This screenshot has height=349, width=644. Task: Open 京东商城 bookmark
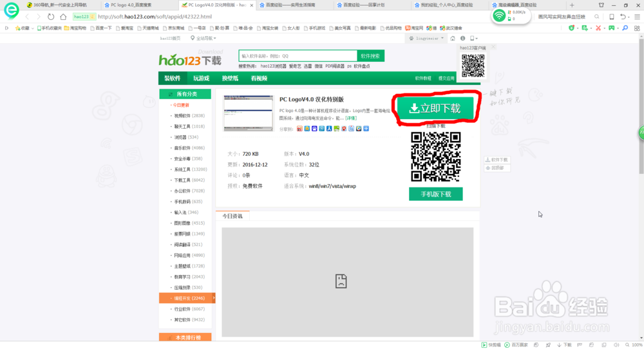click(174, 28)
